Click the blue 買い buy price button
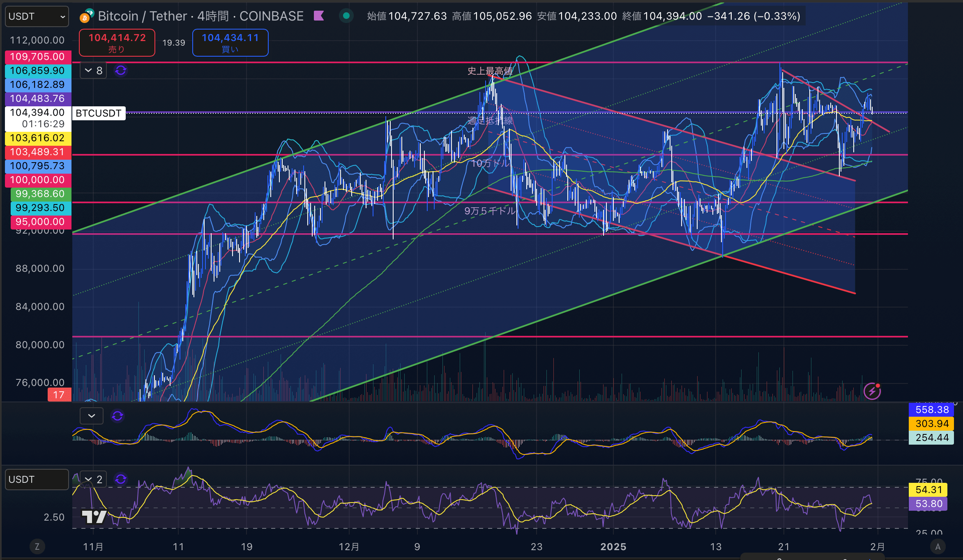 [230, 43]
